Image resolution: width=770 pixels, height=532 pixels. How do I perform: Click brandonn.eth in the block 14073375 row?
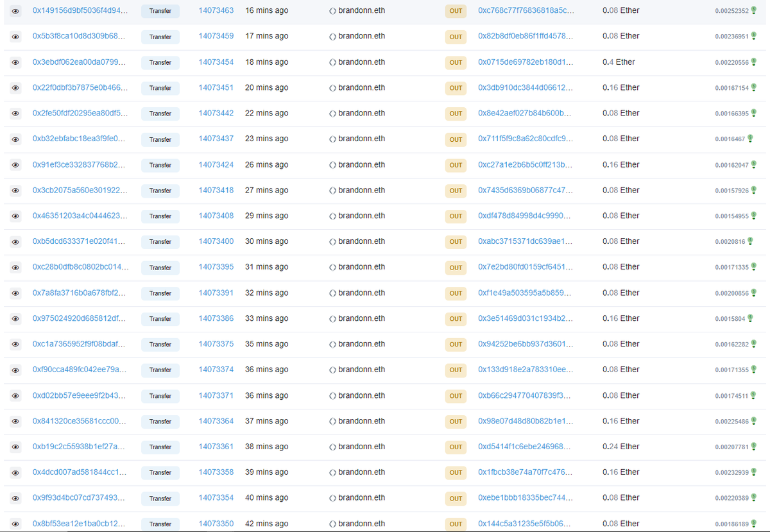[361, 344]
